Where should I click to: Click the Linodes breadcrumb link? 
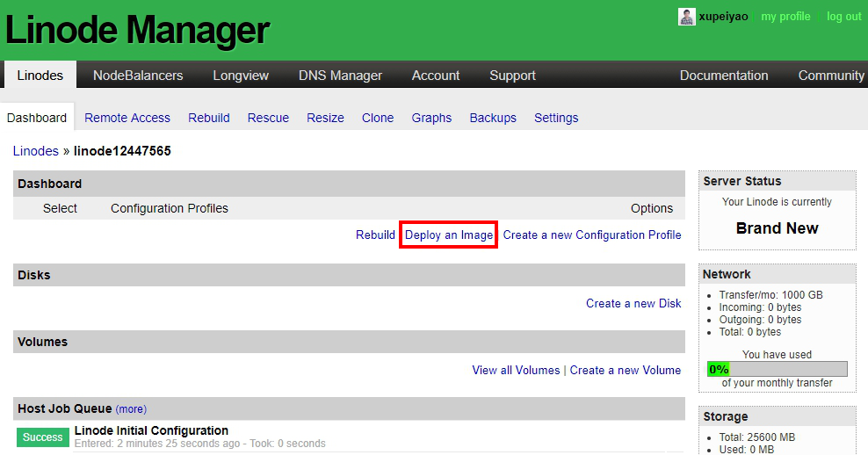click(x=36, y=151)
